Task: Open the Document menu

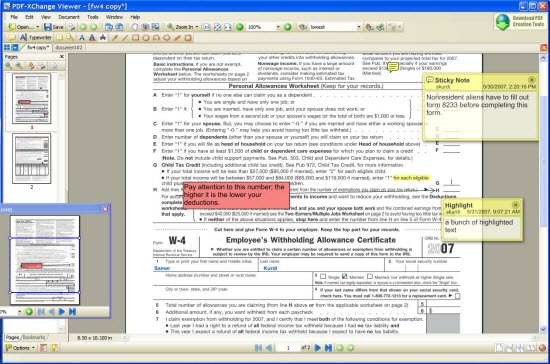Action: coord(69,17)
